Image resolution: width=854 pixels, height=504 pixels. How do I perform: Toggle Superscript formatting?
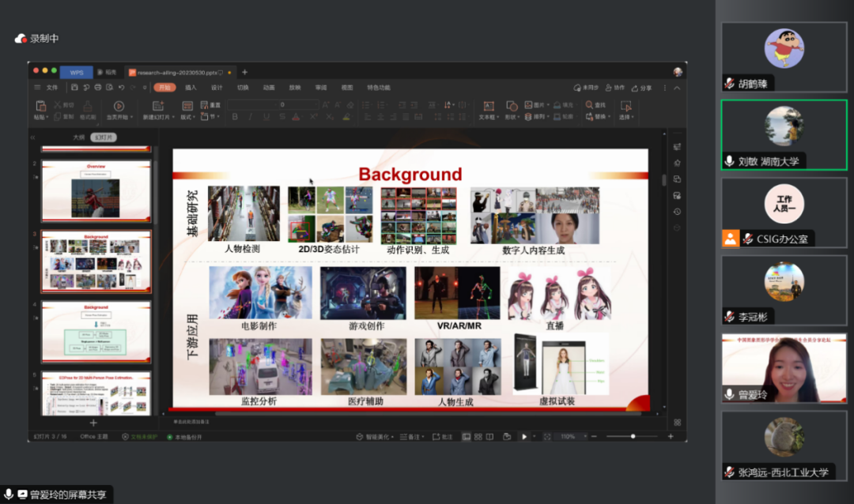pyautogui.click(x=314, y=116)
